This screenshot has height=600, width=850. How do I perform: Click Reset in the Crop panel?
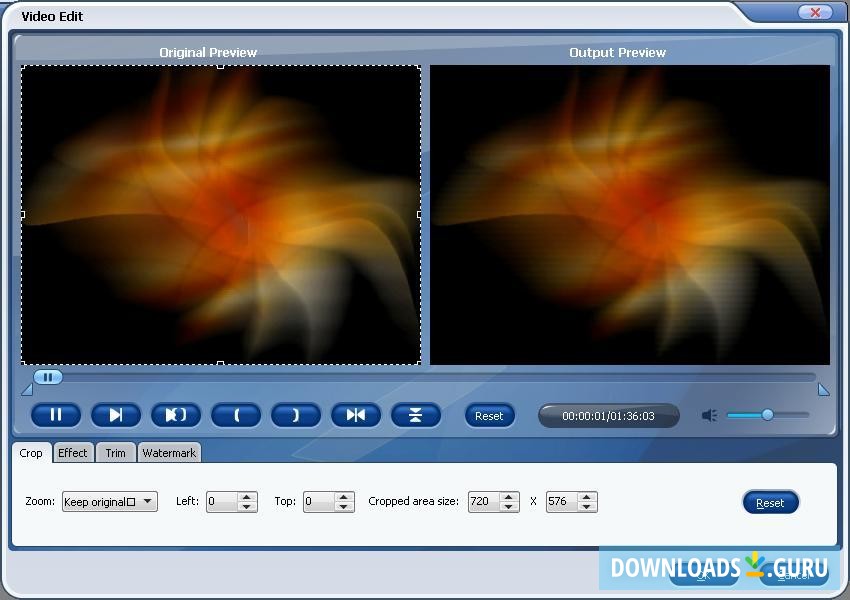(771, 502)
